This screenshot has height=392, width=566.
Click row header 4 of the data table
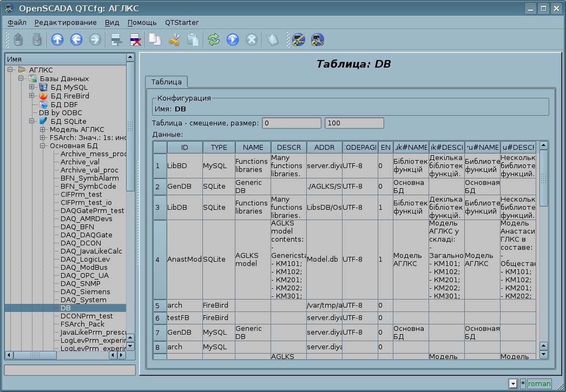pos(160,260)
